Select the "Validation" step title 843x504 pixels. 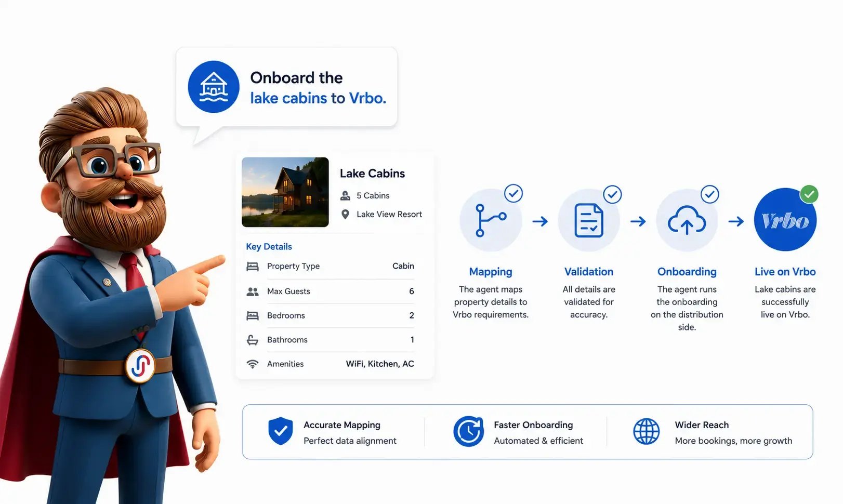589,272
